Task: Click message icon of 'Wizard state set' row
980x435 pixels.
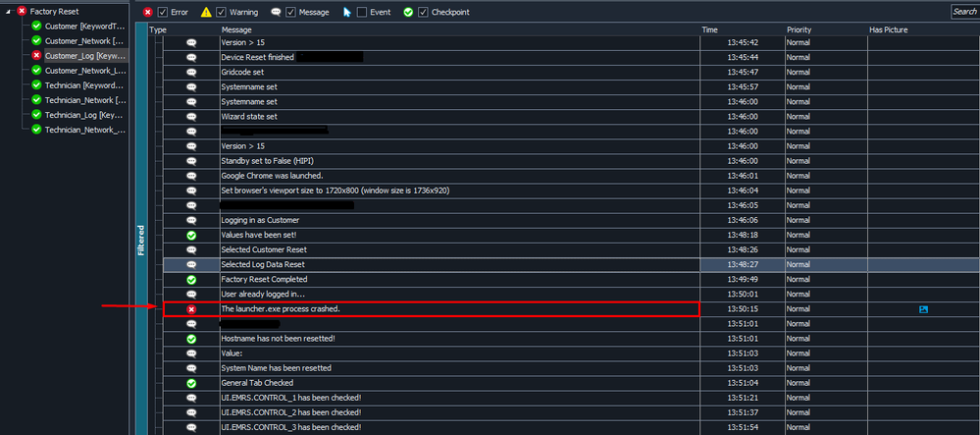Action: pos(192,117)
